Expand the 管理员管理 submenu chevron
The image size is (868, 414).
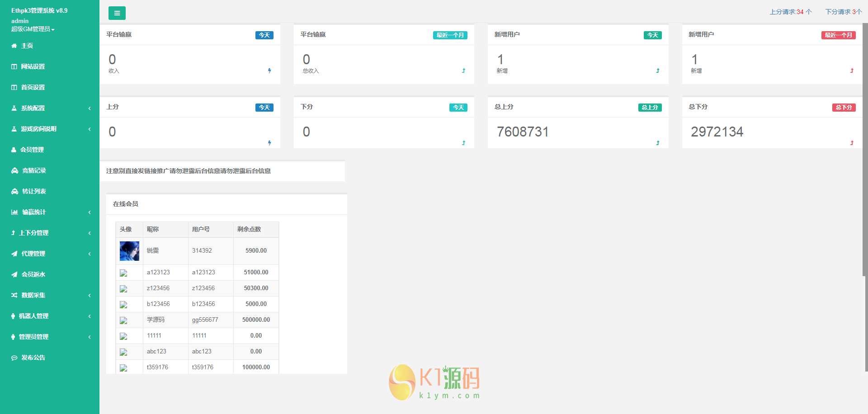90,337
